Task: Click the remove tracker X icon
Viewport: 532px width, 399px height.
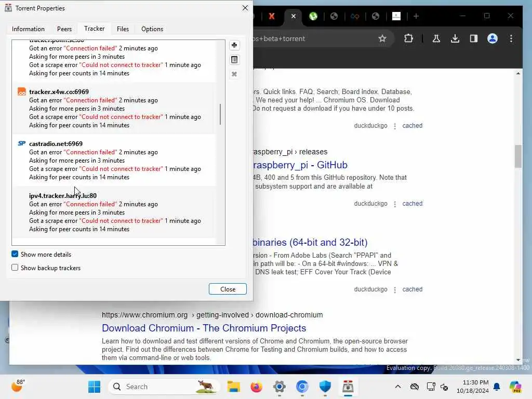Action: 234,74
